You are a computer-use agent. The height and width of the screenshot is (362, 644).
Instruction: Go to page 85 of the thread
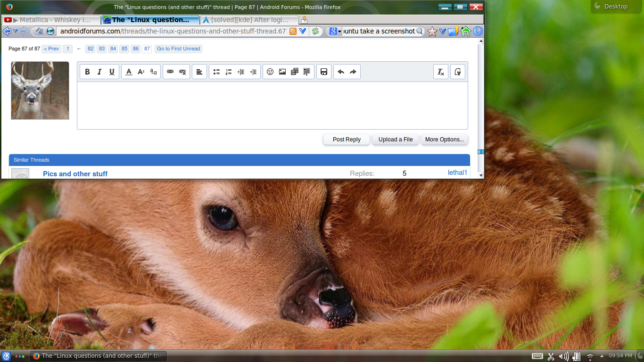[124, 49]
